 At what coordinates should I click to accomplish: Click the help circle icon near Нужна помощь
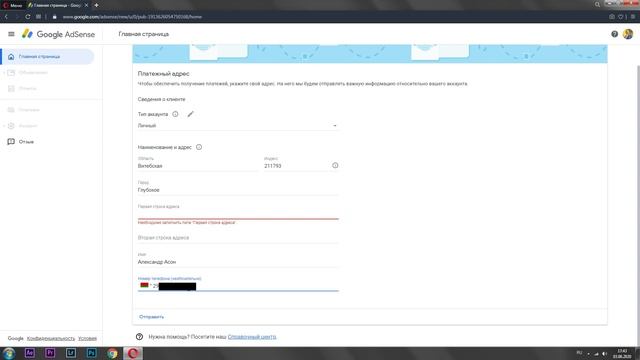(140, 337)
